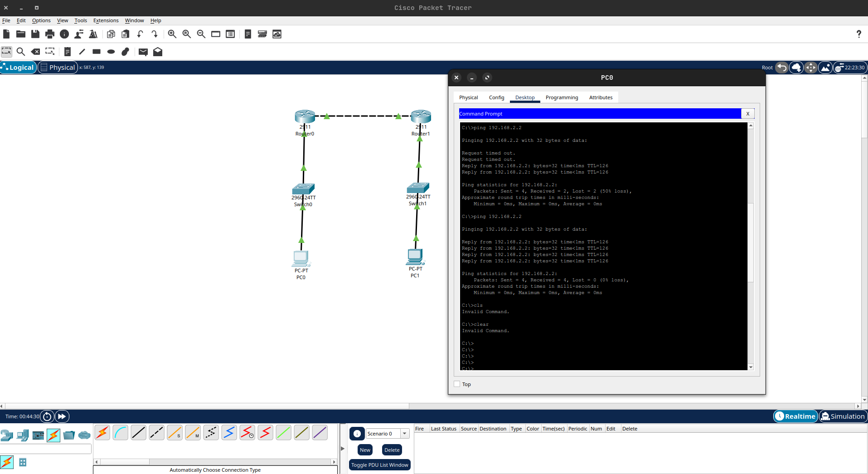Open the User Profile toolbar icon
The width and height of the screenshot is (868, 474).
pos(79,34)
